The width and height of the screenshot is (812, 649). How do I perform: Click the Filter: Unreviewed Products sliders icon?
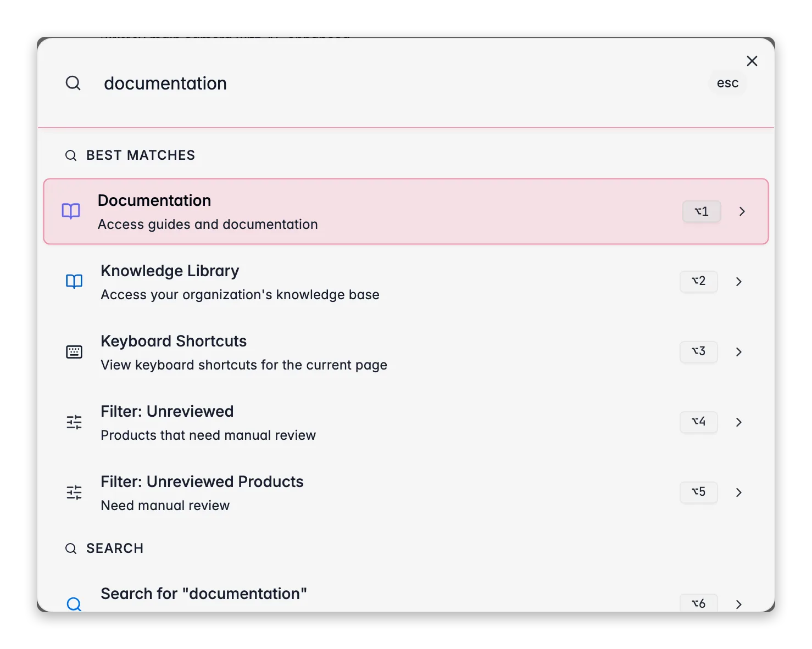(74, 493)
